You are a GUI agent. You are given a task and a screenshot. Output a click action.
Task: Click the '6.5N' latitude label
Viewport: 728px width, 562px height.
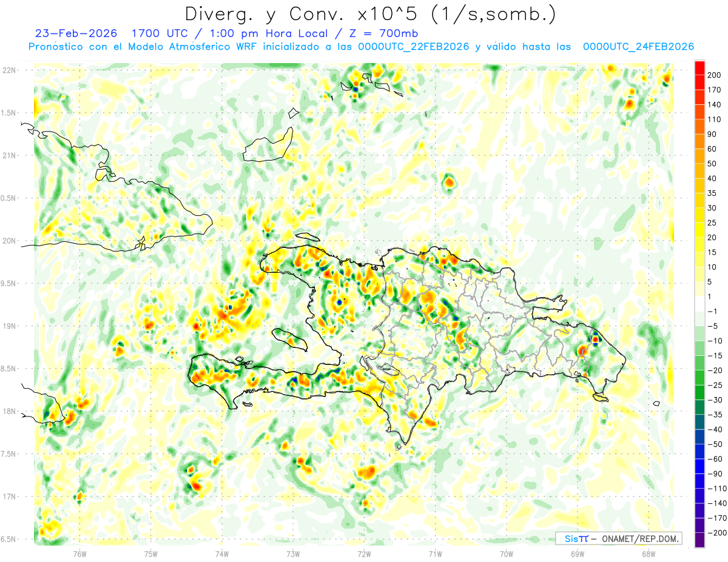point(8,539)
